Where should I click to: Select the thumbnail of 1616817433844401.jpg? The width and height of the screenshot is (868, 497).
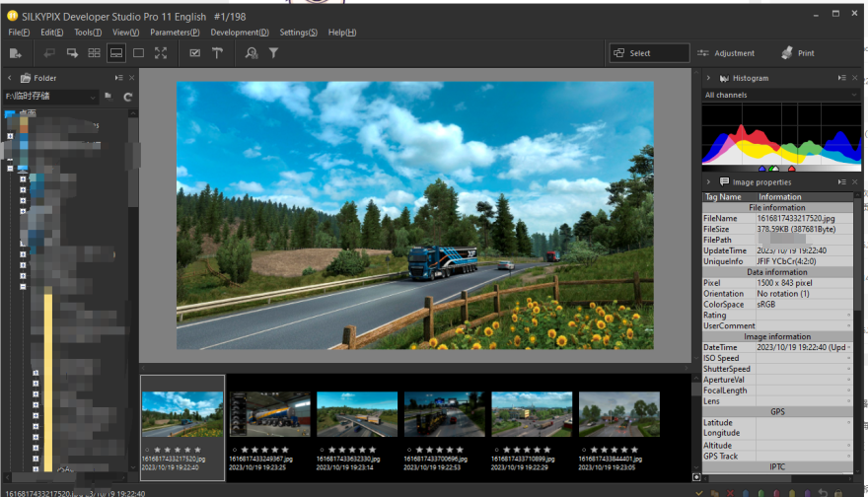click(618, 414)
